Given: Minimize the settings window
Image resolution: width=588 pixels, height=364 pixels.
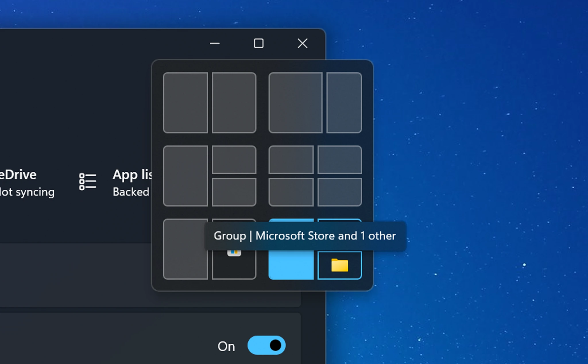Looking at the screenshot, I should [214, 44].
